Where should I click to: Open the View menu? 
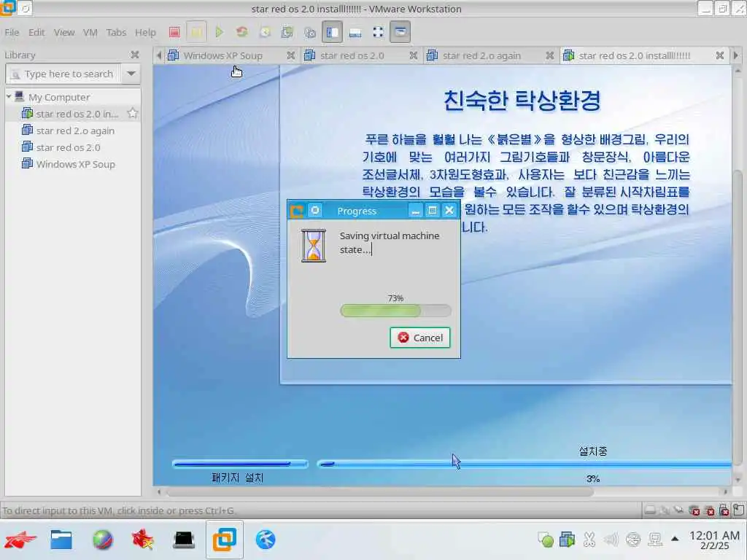[x=64, y=32]
